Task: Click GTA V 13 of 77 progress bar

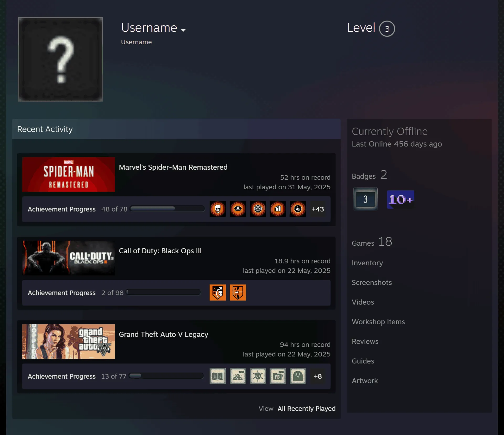Action: [166, 375]
